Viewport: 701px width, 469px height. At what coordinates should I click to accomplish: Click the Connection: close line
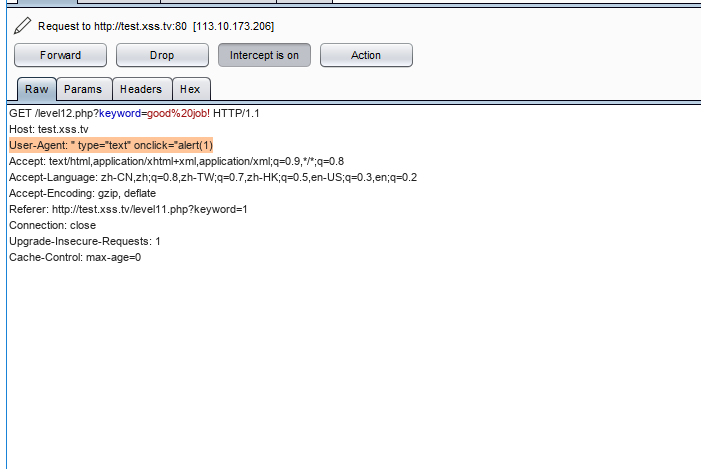(x=52, y=225)
